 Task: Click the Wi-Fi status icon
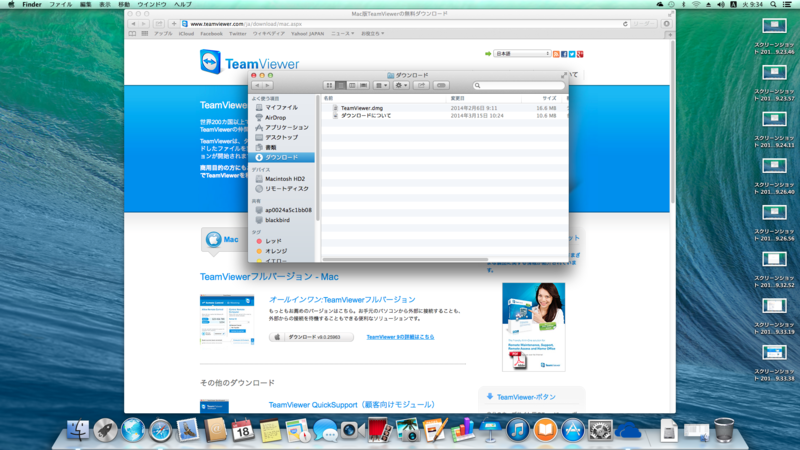[x=696, y=4]
